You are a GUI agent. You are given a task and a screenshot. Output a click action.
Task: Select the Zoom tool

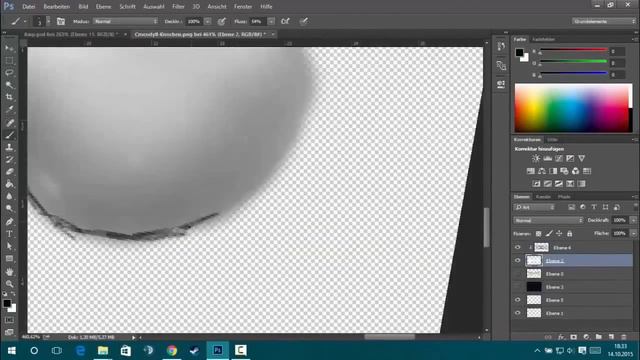pyautogui.click(x=9, y=284)
